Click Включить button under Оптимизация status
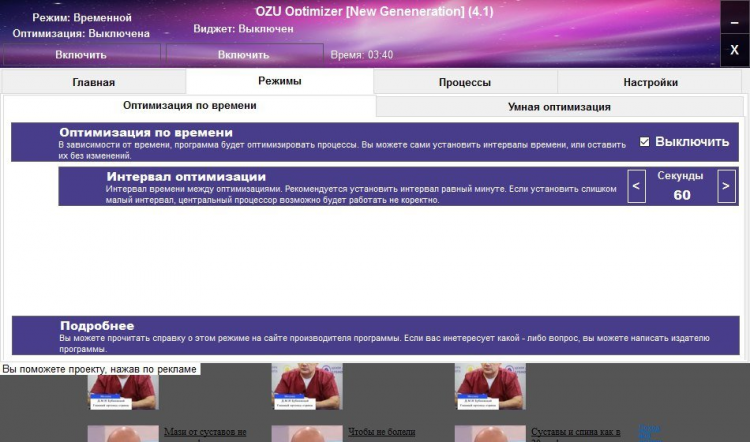 [81, 55]
